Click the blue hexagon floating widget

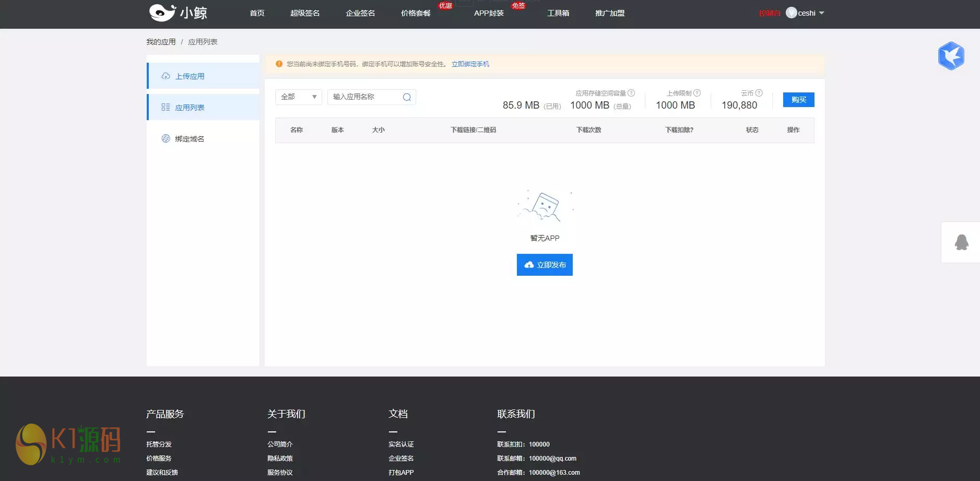point(951,56)
